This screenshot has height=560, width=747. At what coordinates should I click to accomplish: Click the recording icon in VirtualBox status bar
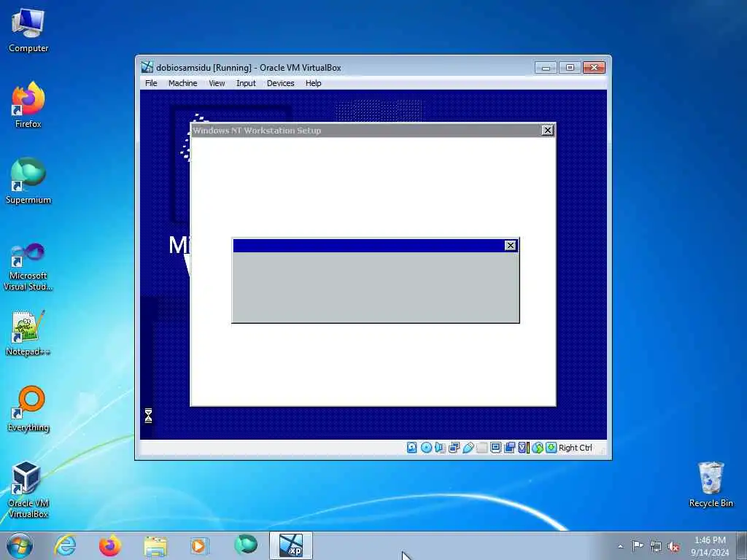coord(509,448)
